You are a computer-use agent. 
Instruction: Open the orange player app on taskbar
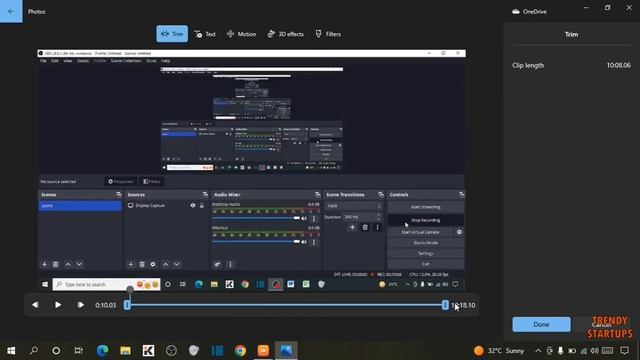(x=263, y=351)
